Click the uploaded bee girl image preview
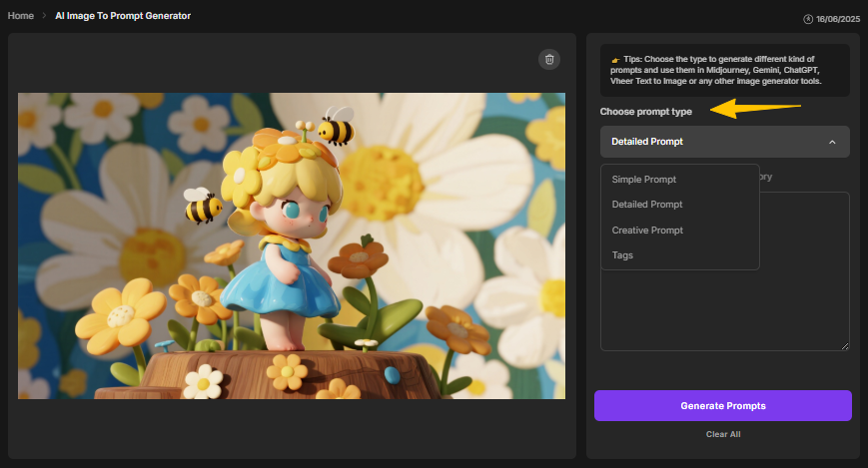 292,245
